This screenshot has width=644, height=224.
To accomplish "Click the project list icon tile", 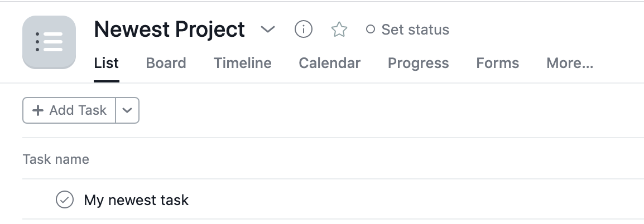I will coord(49,42).
